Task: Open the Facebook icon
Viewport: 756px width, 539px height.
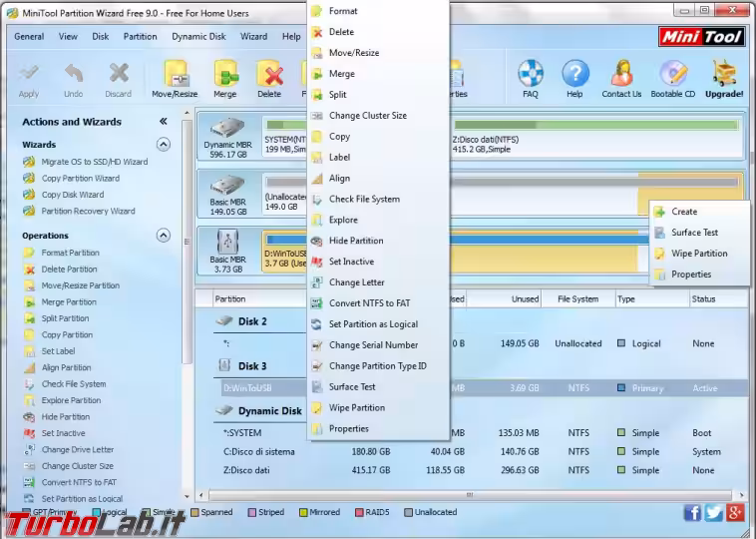Action: click(692, 512)
